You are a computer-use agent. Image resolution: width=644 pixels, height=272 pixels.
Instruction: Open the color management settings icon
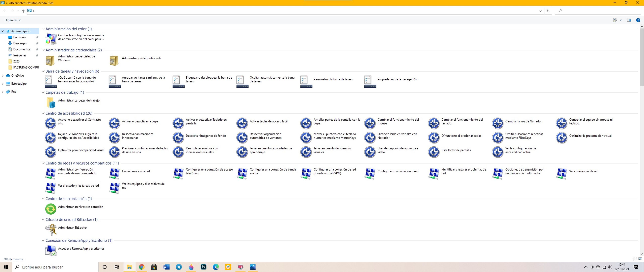51,39
